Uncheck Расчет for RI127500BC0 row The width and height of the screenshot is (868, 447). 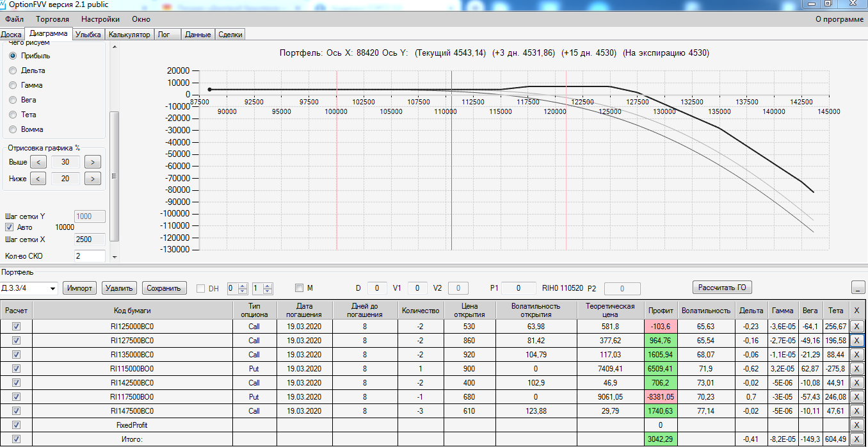point(16,340)
